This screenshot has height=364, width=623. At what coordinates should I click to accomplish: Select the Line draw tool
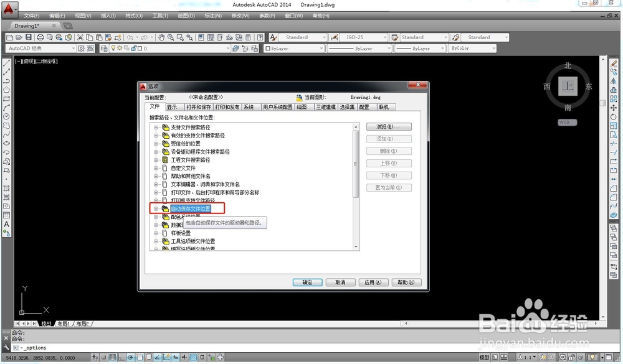coord(6,63)
